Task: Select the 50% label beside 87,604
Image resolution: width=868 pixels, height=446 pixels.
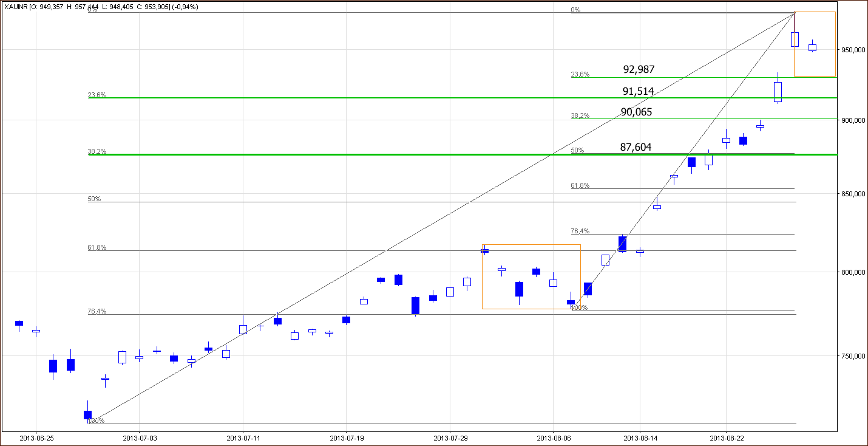Action: (x=577, y=150)
